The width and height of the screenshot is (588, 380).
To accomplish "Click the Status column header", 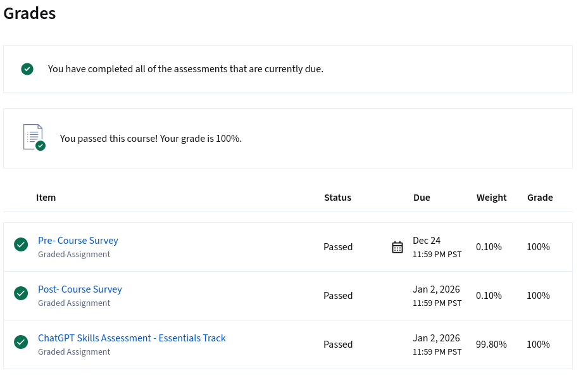I will pos(337,198).
